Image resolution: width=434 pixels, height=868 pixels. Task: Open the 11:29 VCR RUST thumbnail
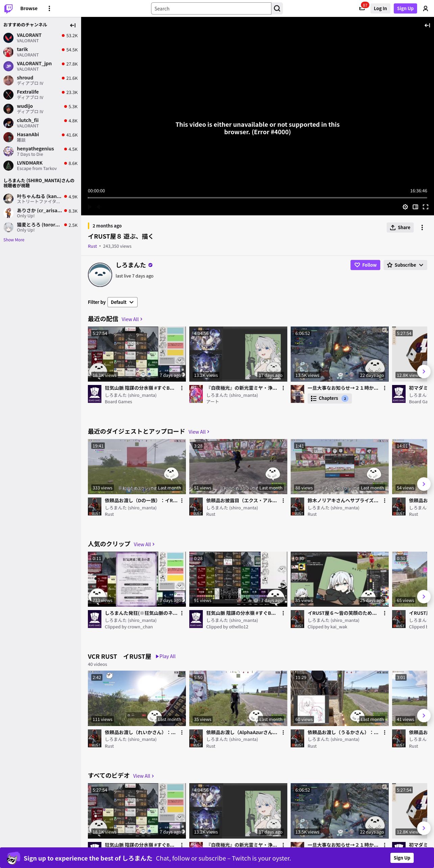pyautogui.click(x=340, y=698)
